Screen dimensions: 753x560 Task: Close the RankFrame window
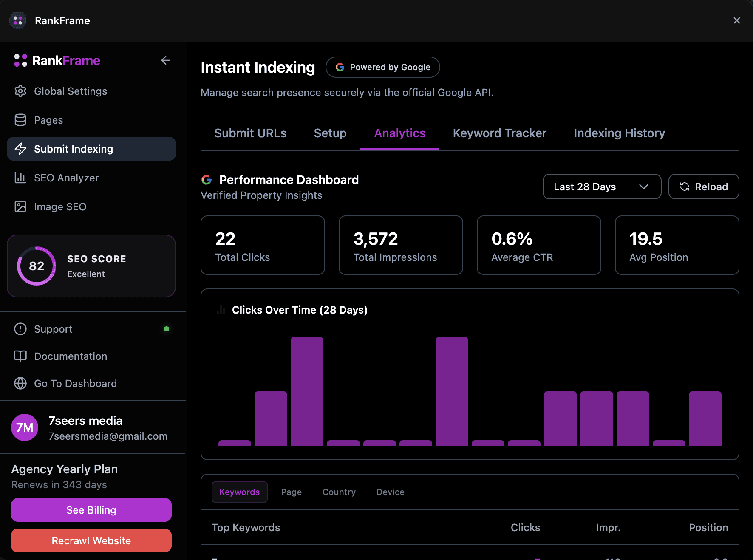737,20
